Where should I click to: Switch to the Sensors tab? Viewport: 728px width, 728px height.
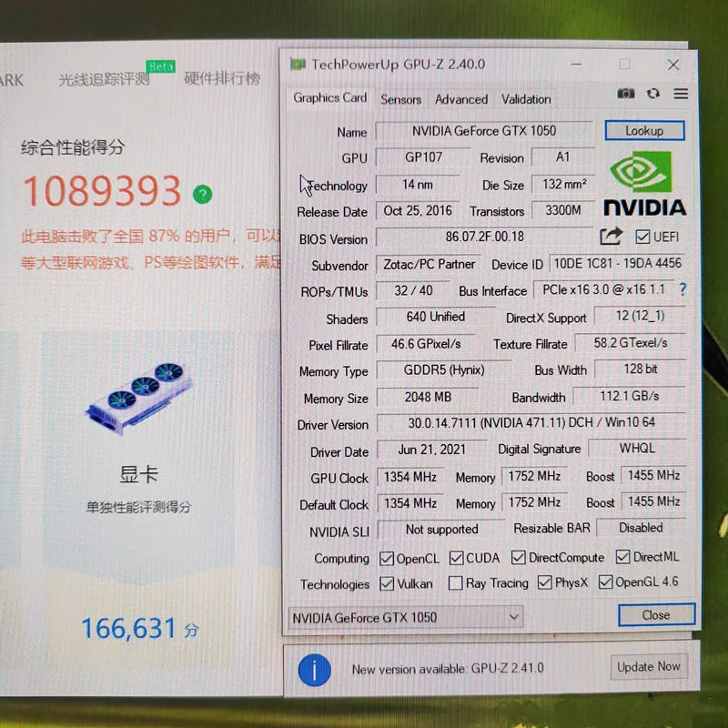[400, 99]
